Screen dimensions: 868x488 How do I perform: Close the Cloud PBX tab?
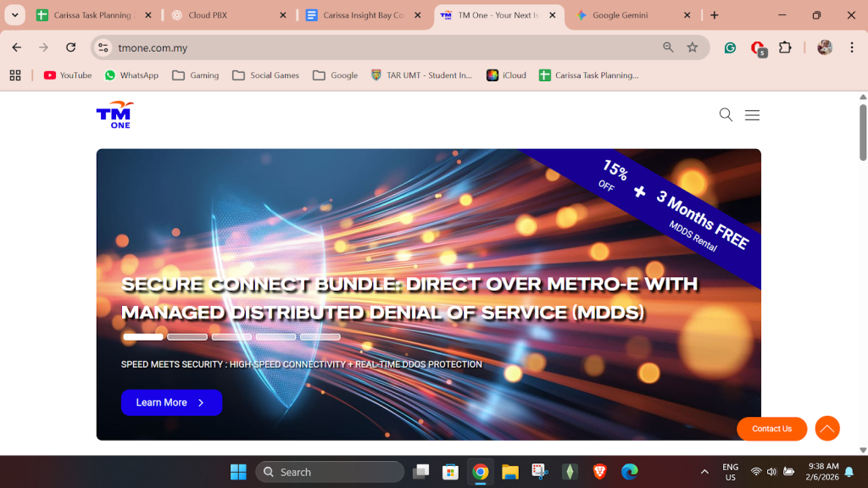pos(283,15)
